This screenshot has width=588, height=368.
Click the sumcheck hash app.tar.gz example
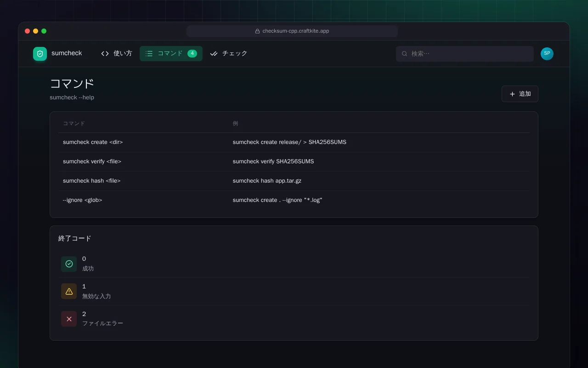(x=267, y=181)
